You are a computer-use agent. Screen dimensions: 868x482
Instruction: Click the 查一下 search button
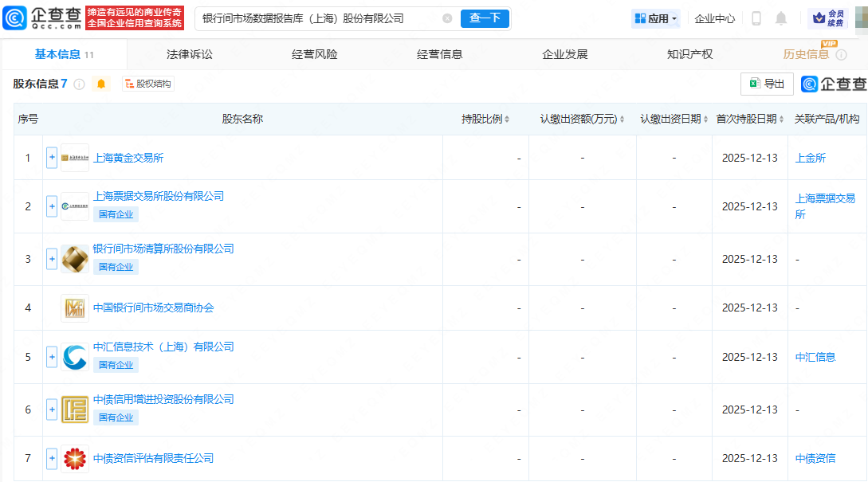(485, 18)
